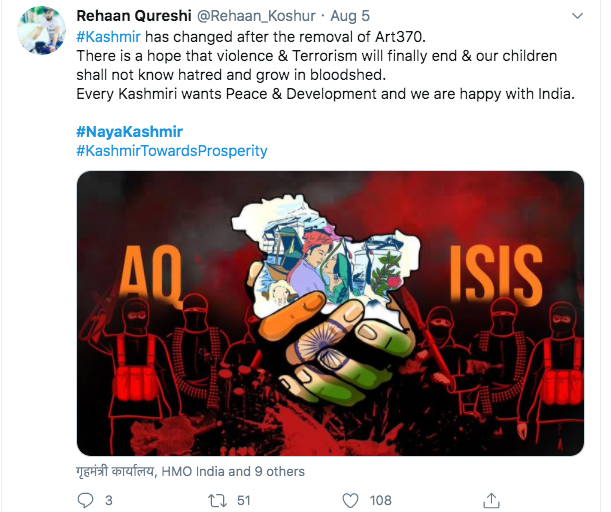Click the Rehaan Qureshi display name
Screen dimensions: 611x512
pyautogui.click(x=134, y=16)
